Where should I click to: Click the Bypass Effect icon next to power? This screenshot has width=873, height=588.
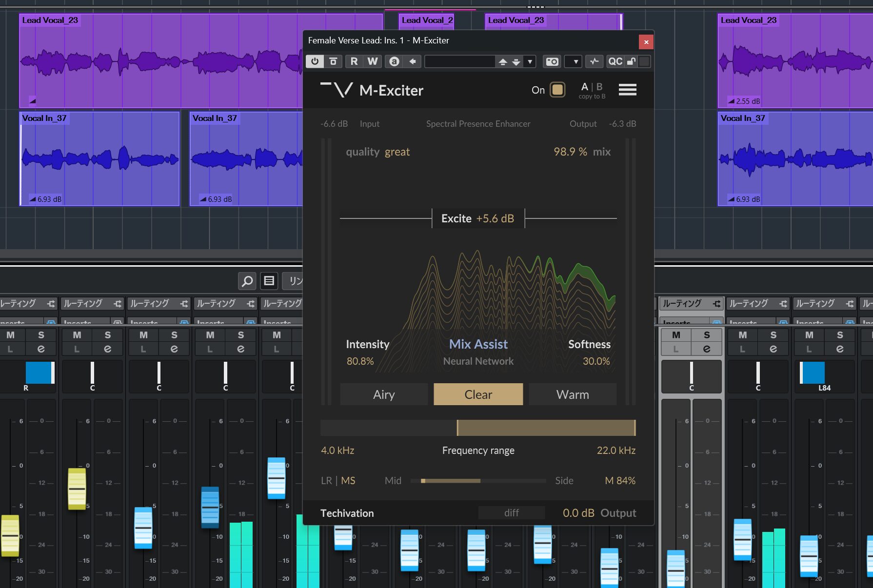tap(333, 61)
